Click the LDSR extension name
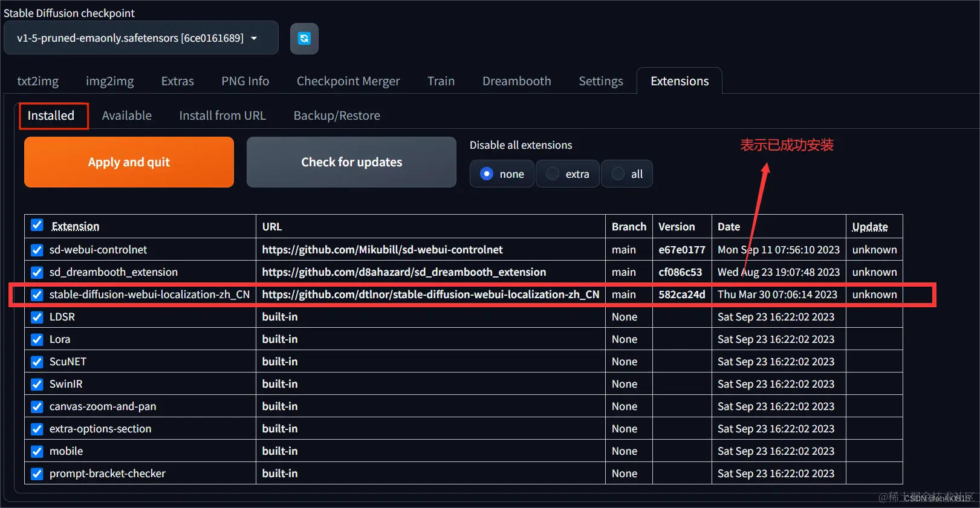The height and width of the screenshot is (508, 980). (x=62, y=317)
